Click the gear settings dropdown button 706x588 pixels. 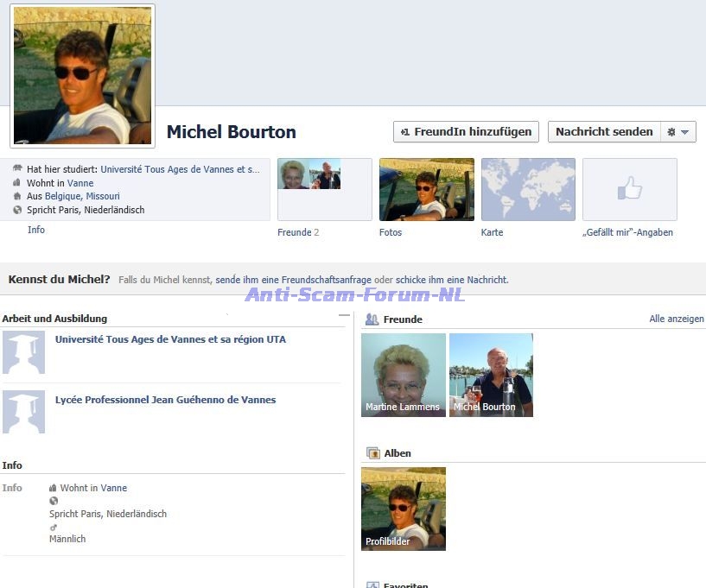[678, 132]
